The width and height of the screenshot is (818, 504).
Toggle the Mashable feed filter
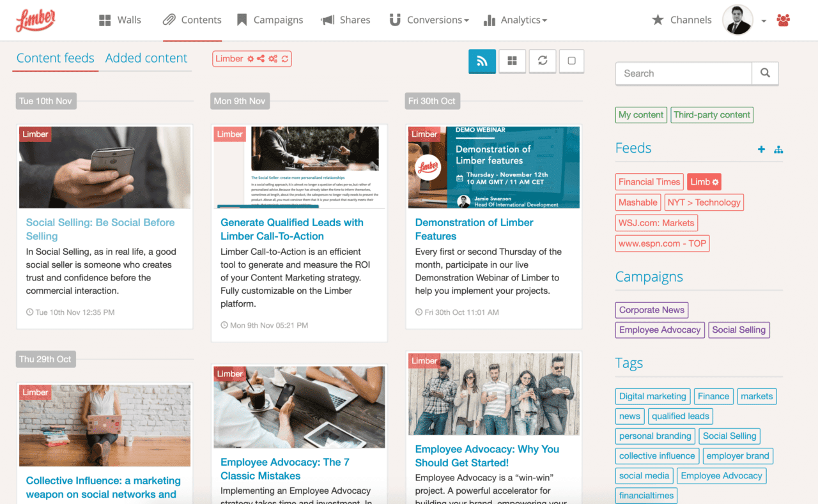click(638, 202)
